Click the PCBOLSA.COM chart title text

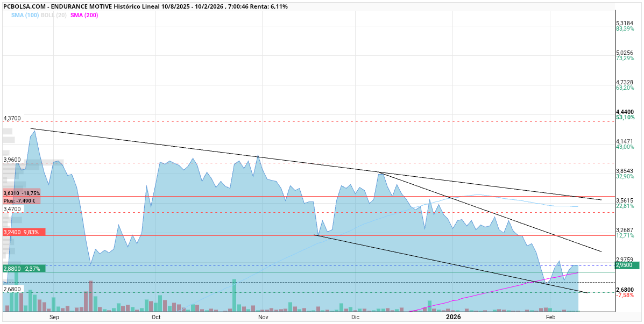click(x=145, y=6)
